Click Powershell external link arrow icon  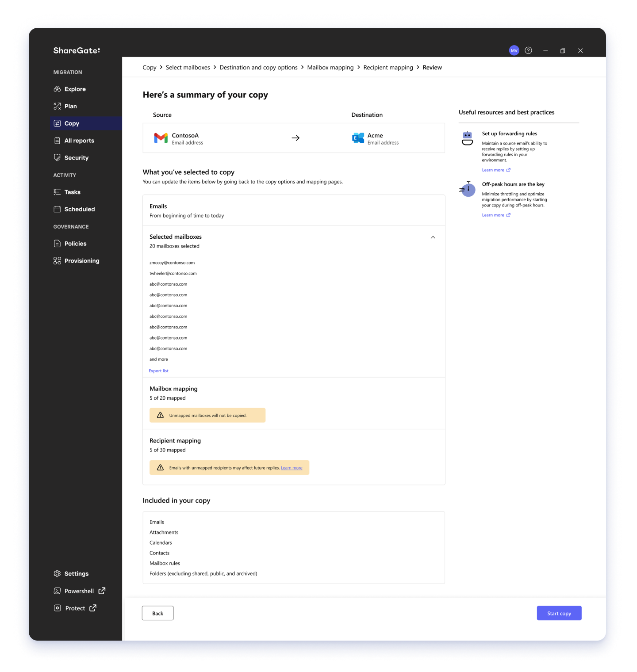pyautogui.click(x=102, y=591)
